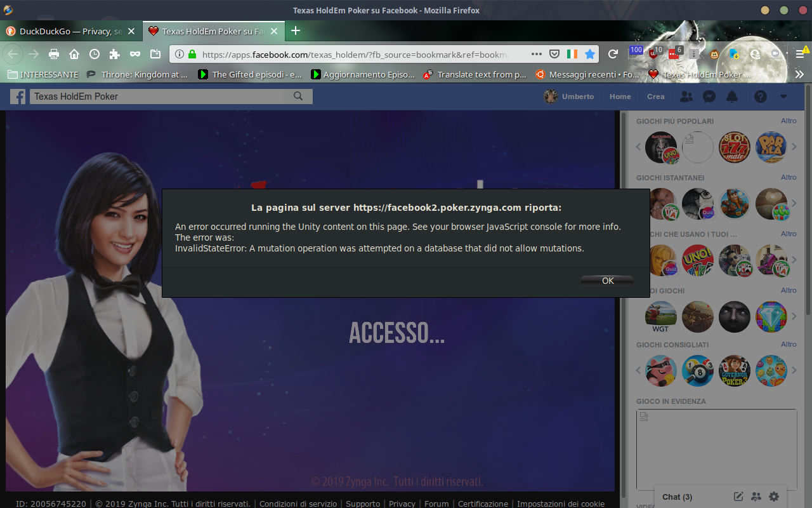
Task: Advance Giochi consigliati carousel right arrow
Action: [794, 370]
